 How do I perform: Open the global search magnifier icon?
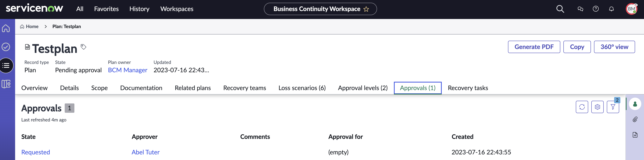pos(560,9)
